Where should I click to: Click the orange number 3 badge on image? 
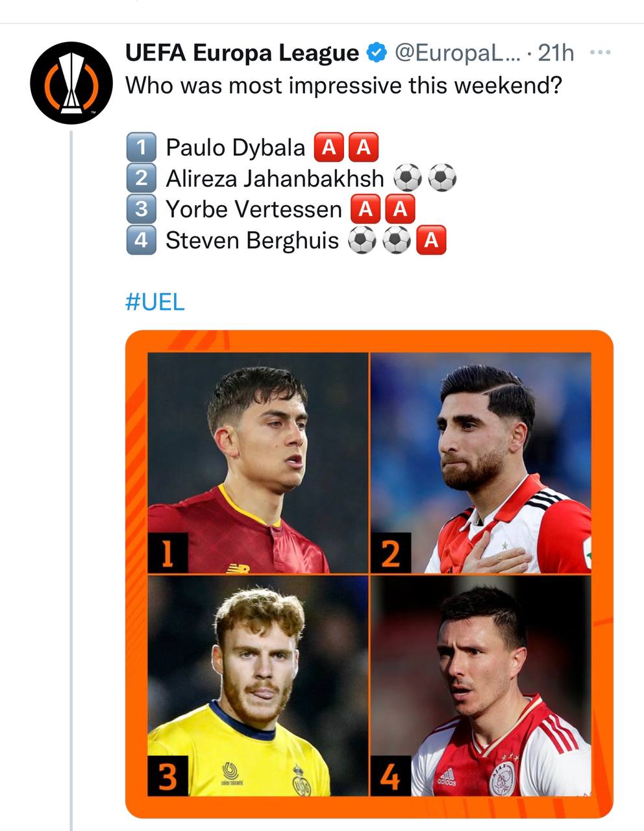[167, 776]
